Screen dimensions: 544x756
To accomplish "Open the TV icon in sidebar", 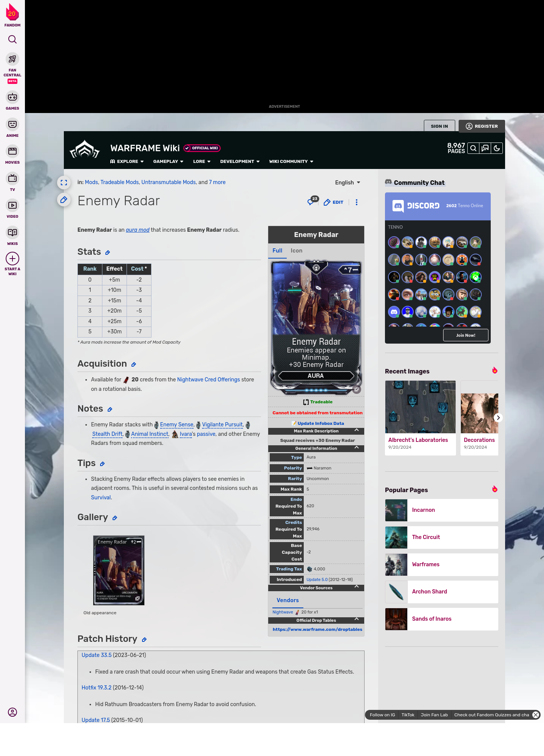I will coord(12,178).
